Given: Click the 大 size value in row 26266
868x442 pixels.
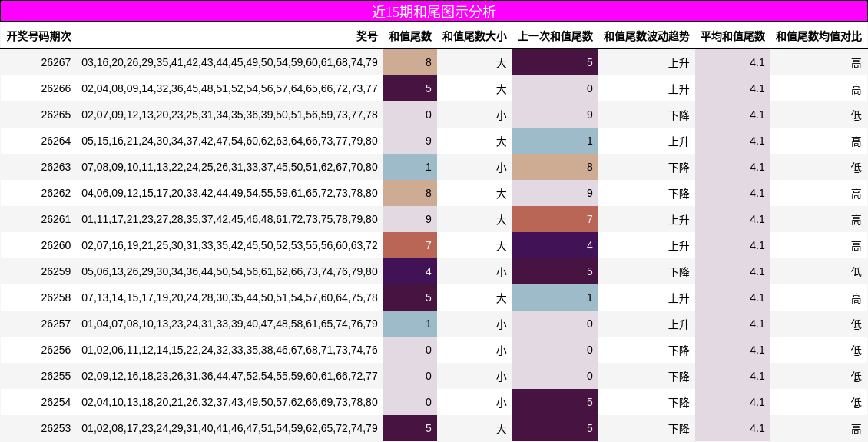Looking at the screenshot, I should pyautogui.click(x=501, y=89).
